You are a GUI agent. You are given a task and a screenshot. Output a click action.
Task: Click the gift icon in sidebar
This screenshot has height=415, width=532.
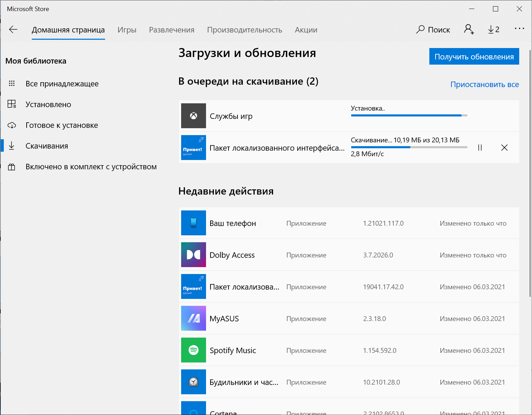tap(12, 167)
